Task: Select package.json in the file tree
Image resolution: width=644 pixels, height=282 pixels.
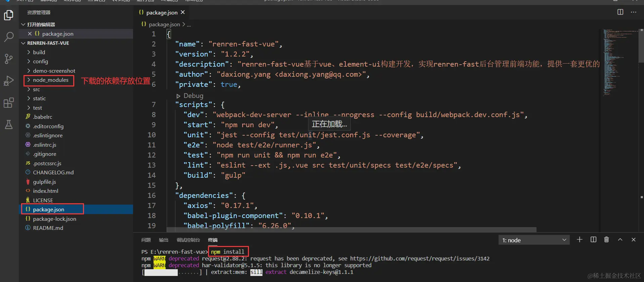Action: (76, 209)
